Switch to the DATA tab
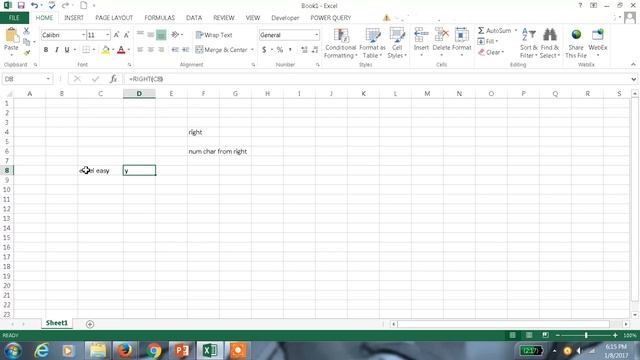This screenshot has width=640, height=360. pos(194,18)
